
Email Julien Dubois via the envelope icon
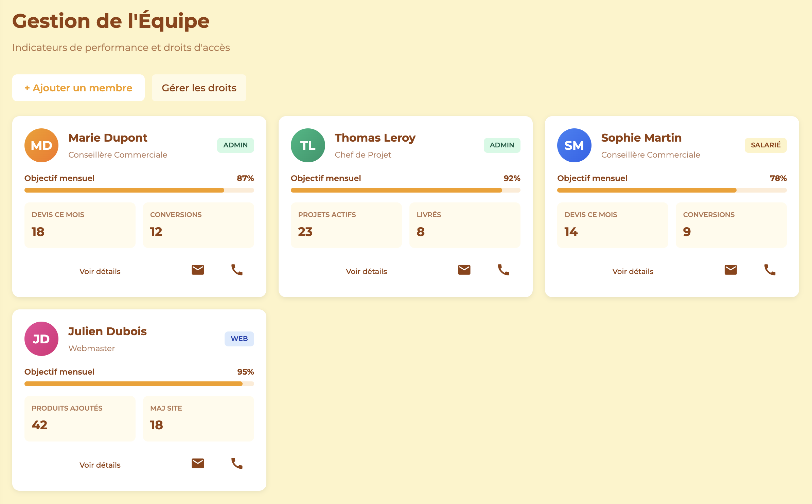[198, 464]
